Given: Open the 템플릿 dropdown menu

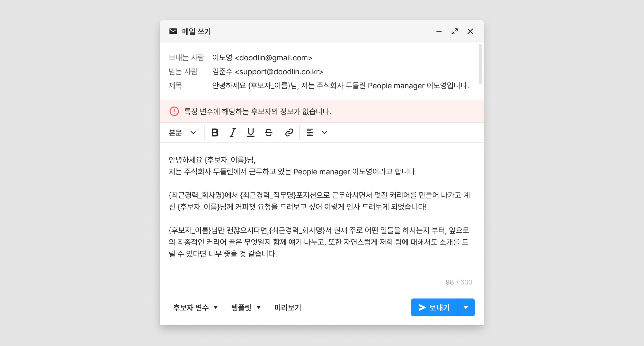Looking at the screenshot, I should pos(246,307).
